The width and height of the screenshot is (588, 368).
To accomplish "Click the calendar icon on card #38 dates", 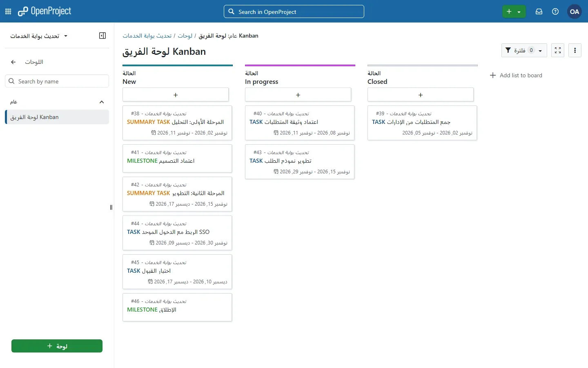I will (153, 133).
